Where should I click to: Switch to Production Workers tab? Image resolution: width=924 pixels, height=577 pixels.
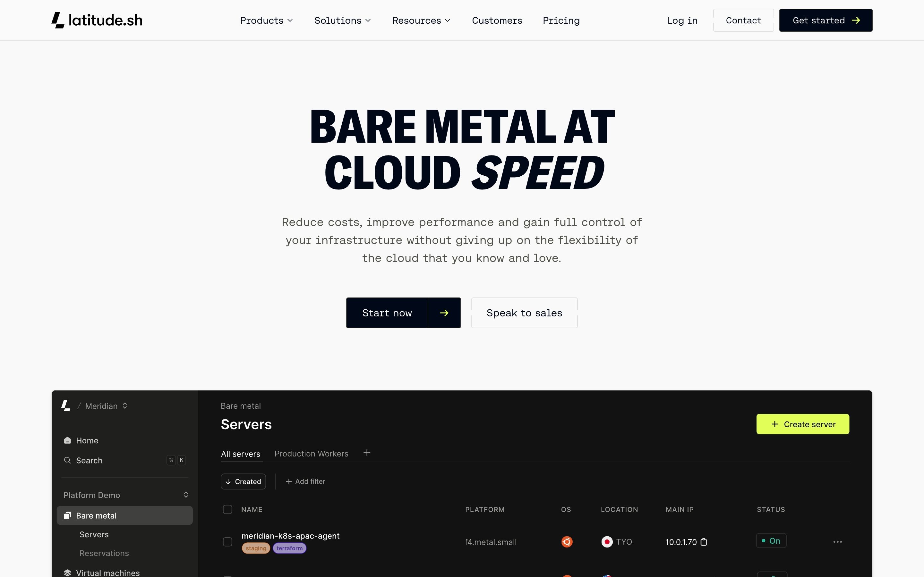click(x=311, y=454)
